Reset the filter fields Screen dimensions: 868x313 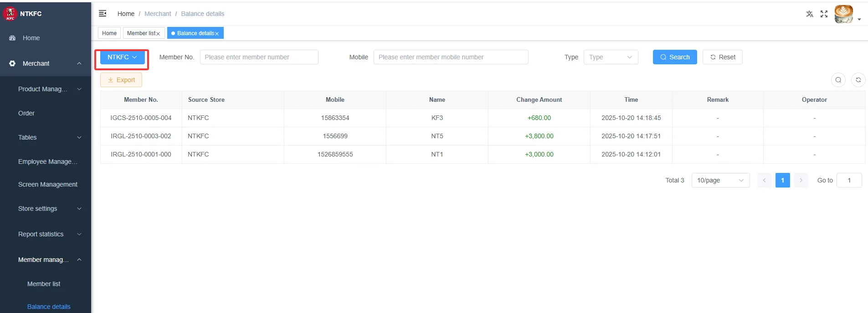(722, 57)
